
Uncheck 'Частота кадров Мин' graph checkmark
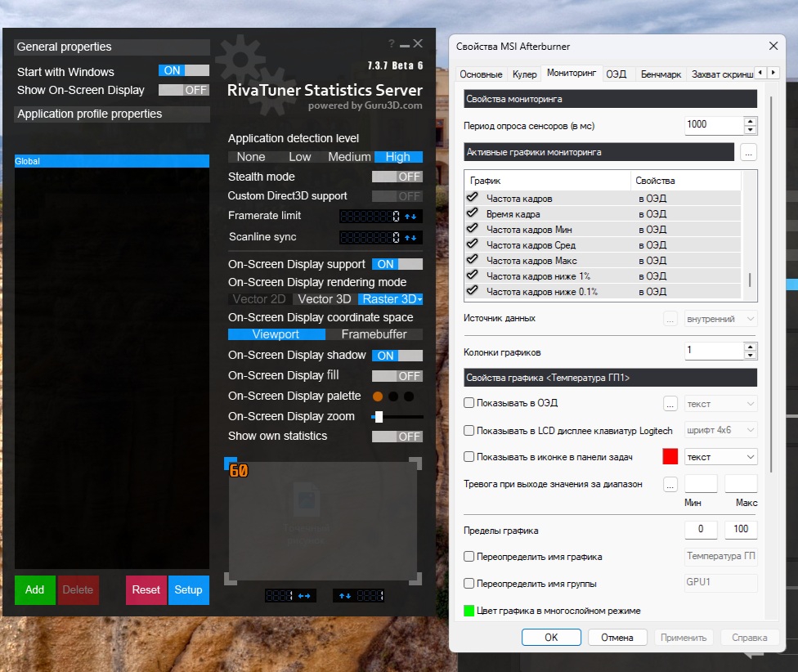(473, 228)
